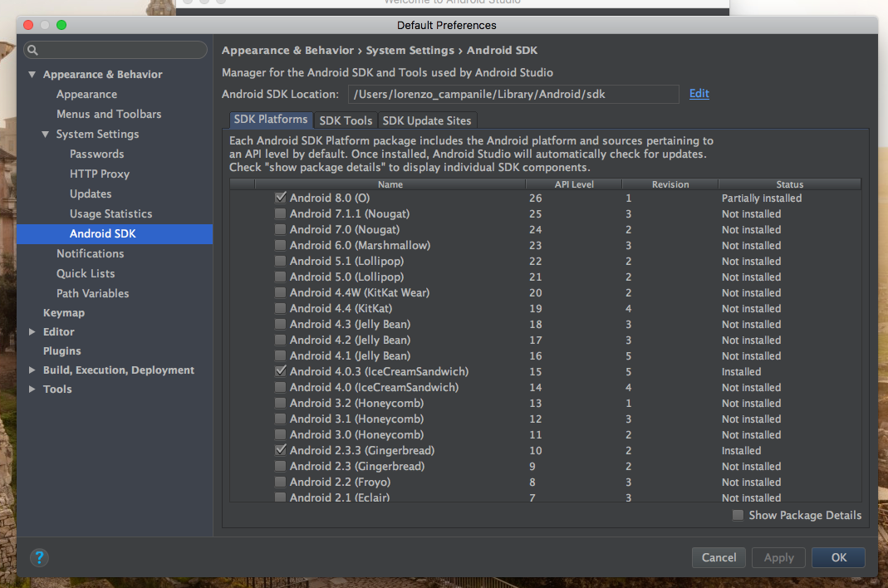
Task: Sort by the Revision column header
Action: (x=670, y=184)
